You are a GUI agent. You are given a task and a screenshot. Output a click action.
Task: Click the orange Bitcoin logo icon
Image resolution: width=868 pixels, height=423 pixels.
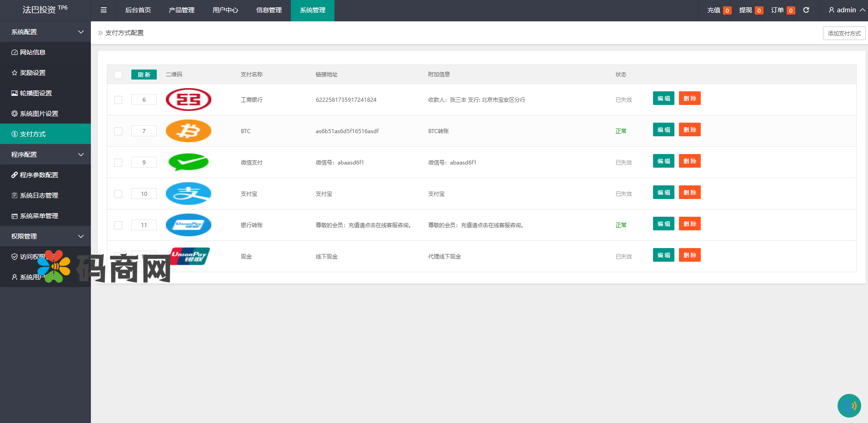(188, 131)
